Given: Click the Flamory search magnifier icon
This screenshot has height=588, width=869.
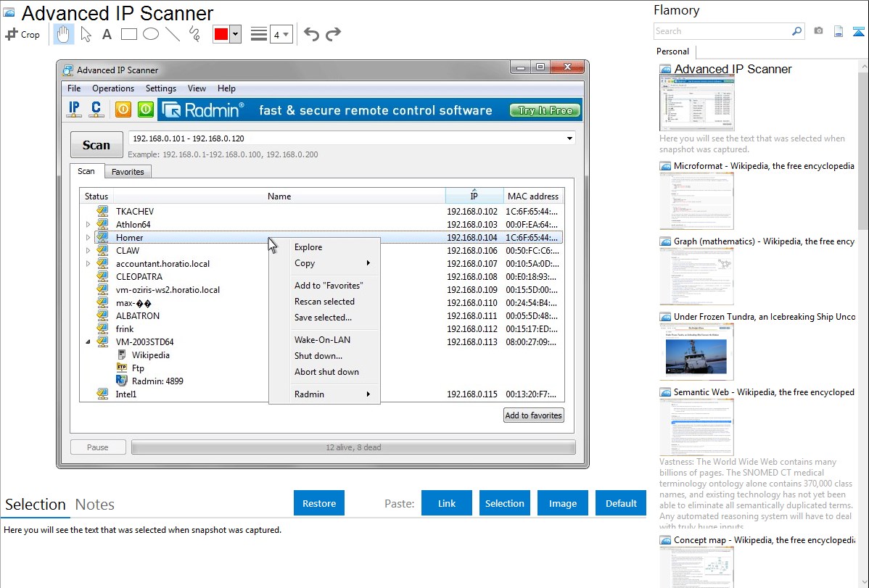Looking at the screenshot, I should click(x=796, y=31).
